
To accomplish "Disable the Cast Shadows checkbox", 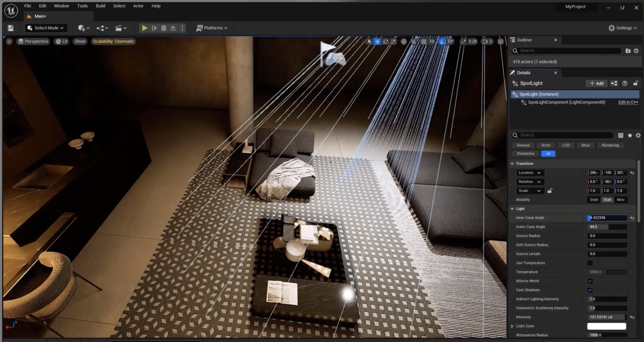I will [590, 290].
